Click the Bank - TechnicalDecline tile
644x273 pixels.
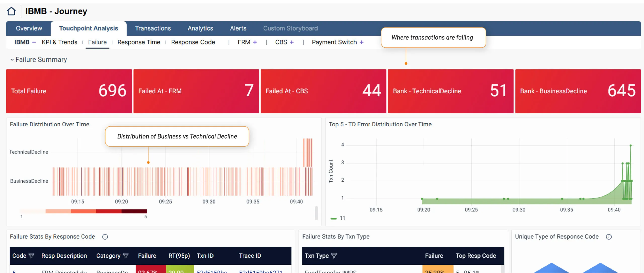point(450,91)
